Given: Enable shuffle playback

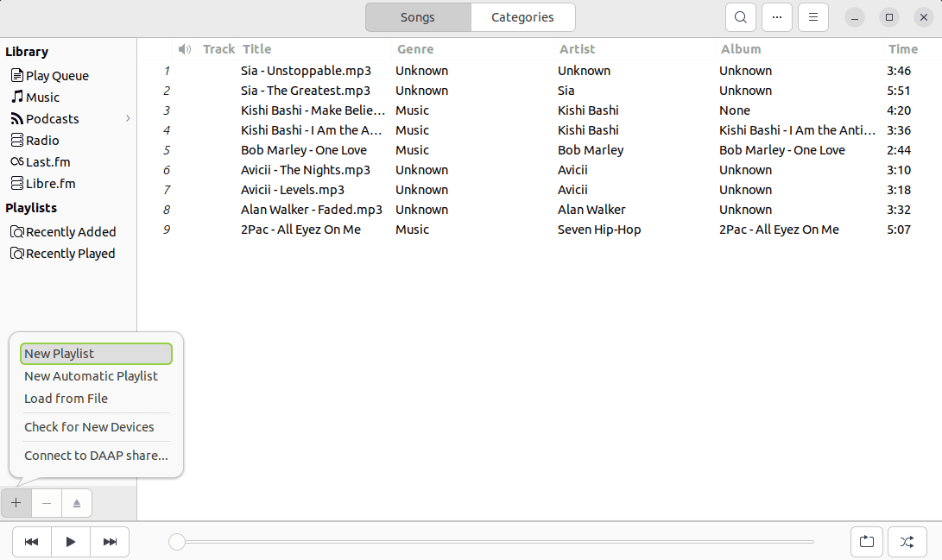Looking at the screenshot, I should [907, 541].
